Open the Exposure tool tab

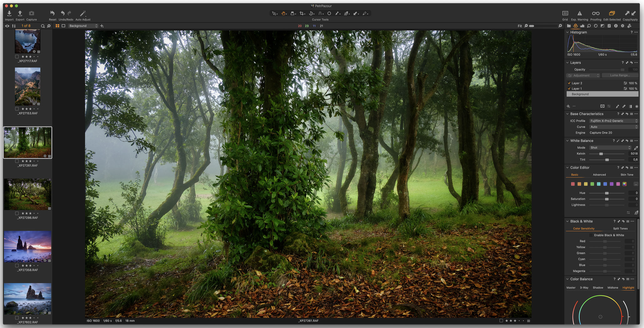click(582, 26)
